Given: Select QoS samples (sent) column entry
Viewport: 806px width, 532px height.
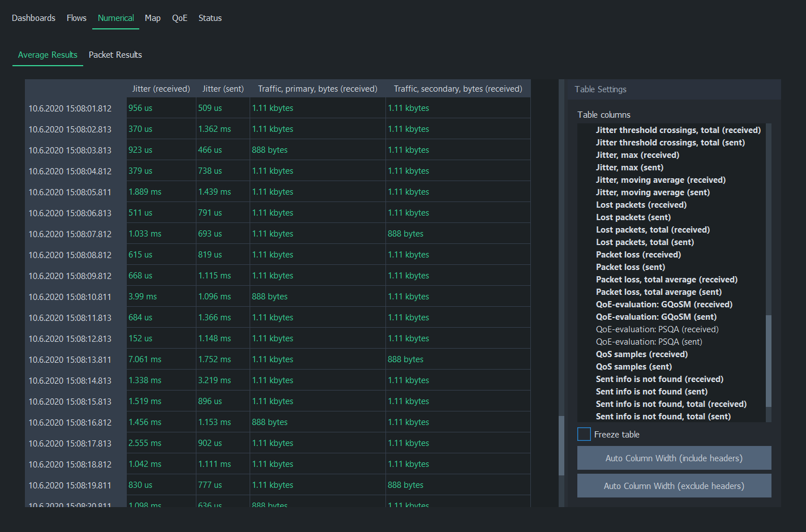Looking at the screenshot, I should pos(634,367).
